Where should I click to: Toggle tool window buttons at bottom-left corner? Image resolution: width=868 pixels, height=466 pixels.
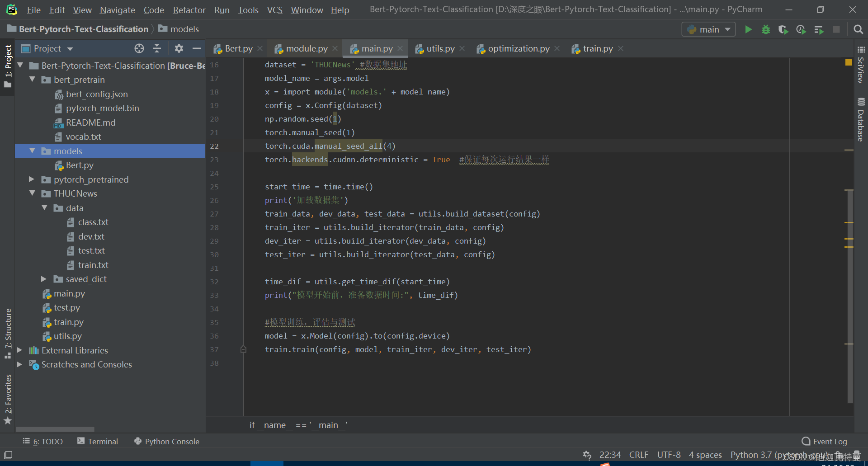point(8,455)
